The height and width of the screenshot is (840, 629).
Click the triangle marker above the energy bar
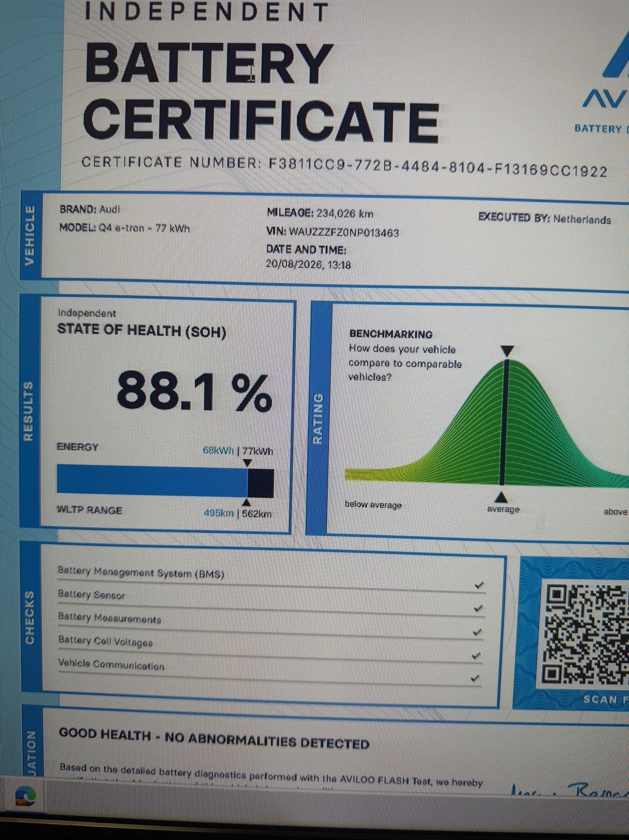click(x=247, y=463)
